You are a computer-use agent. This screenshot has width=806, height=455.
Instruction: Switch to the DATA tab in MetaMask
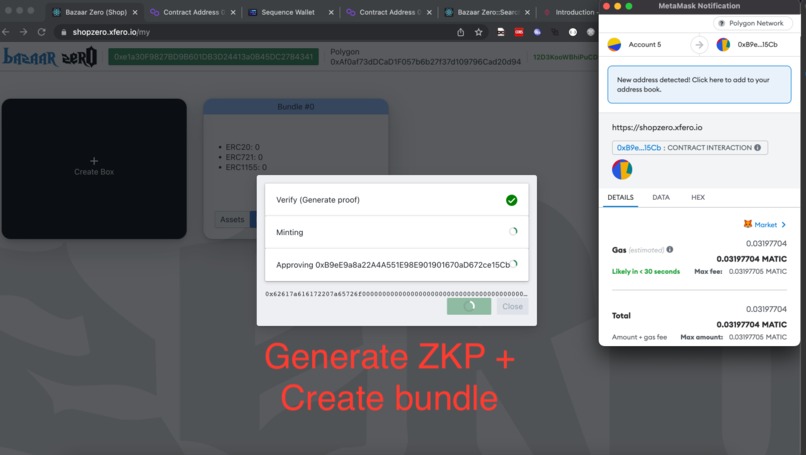(x=661, y=197)
